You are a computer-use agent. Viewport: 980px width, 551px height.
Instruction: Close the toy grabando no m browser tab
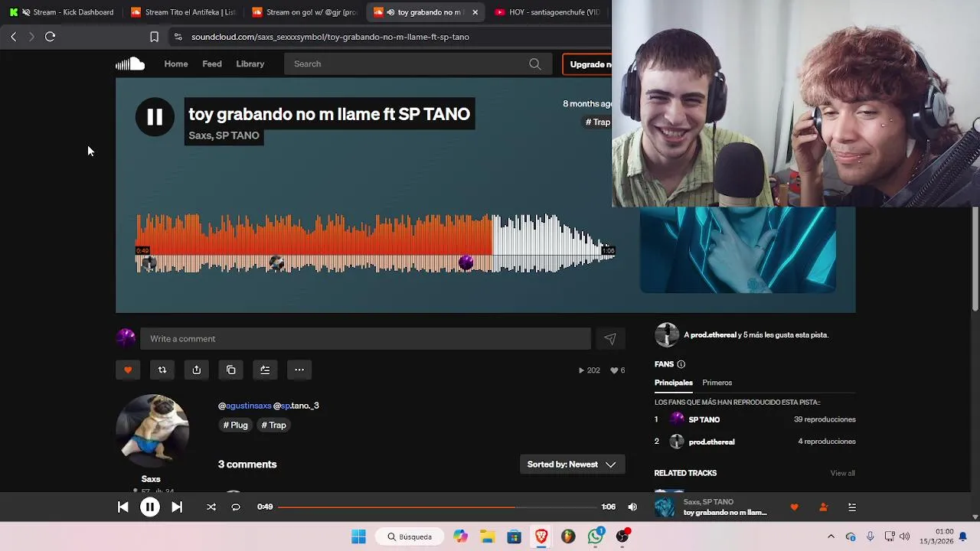pos(475,12)
